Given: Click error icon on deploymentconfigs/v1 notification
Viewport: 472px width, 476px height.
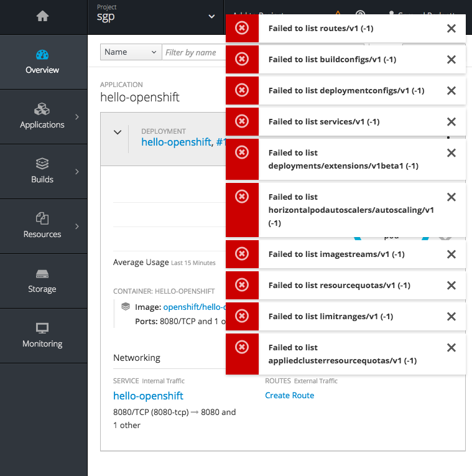Looking at the screenshot, I should (x=242, y=90).
